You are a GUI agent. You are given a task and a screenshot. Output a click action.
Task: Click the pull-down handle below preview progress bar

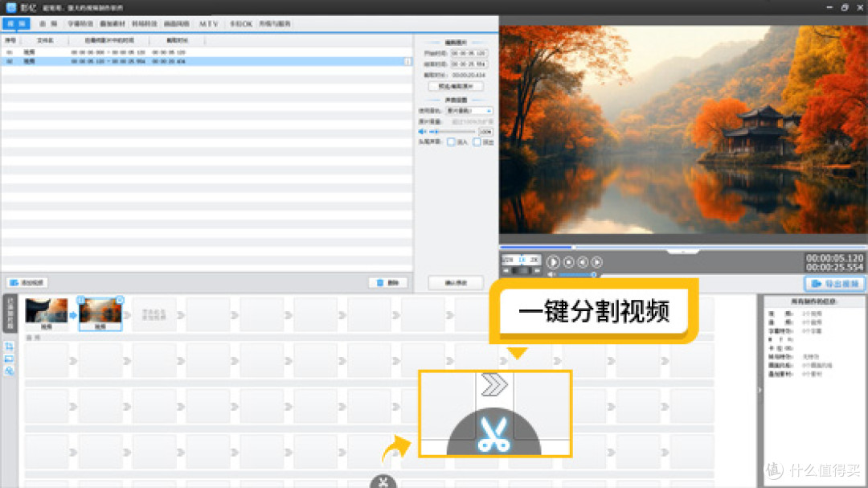coord(683,252)
